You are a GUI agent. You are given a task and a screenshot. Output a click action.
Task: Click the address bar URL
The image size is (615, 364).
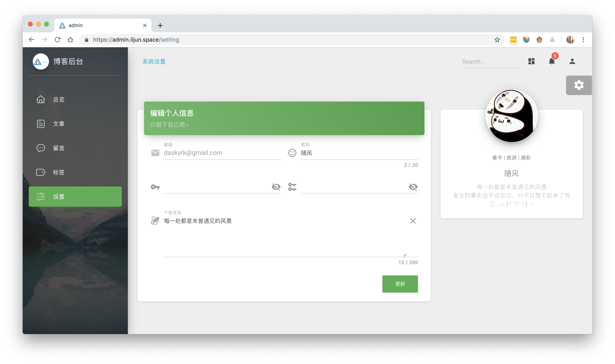[136, 39]
